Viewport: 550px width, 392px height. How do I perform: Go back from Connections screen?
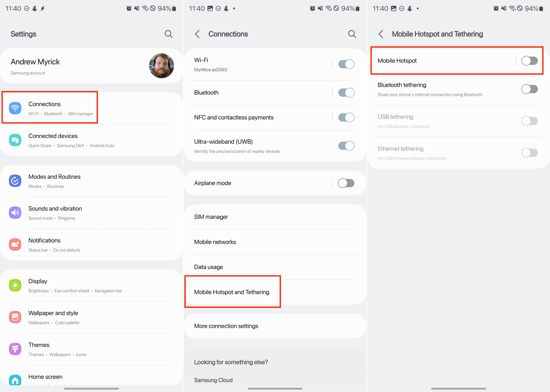tap(197, 34)
